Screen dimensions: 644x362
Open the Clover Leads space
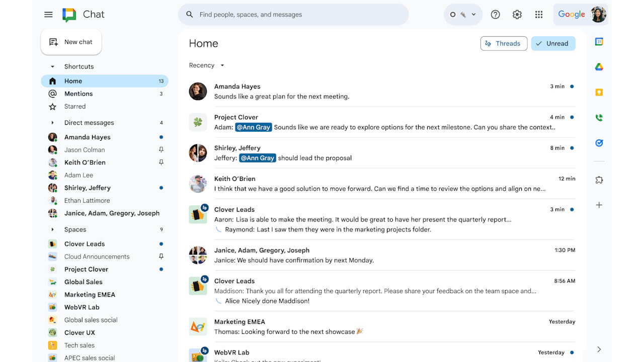point(84,244)
